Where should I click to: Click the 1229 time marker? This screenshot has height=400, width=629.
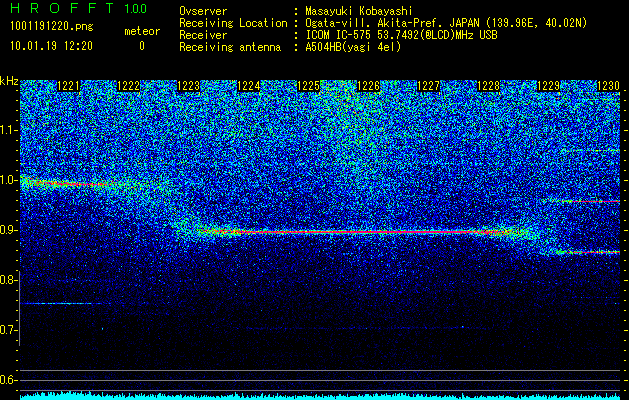coord(548,86)
